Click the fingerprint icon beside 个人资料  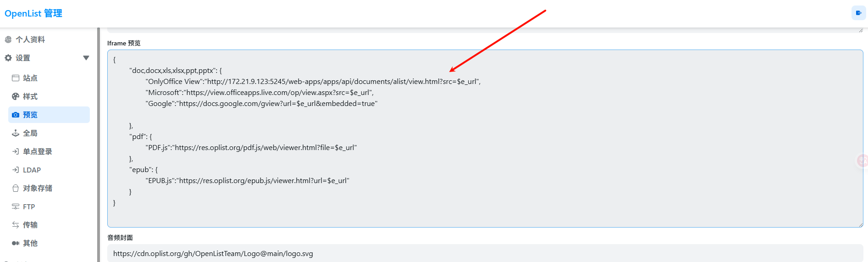click(x=8, y=39)
